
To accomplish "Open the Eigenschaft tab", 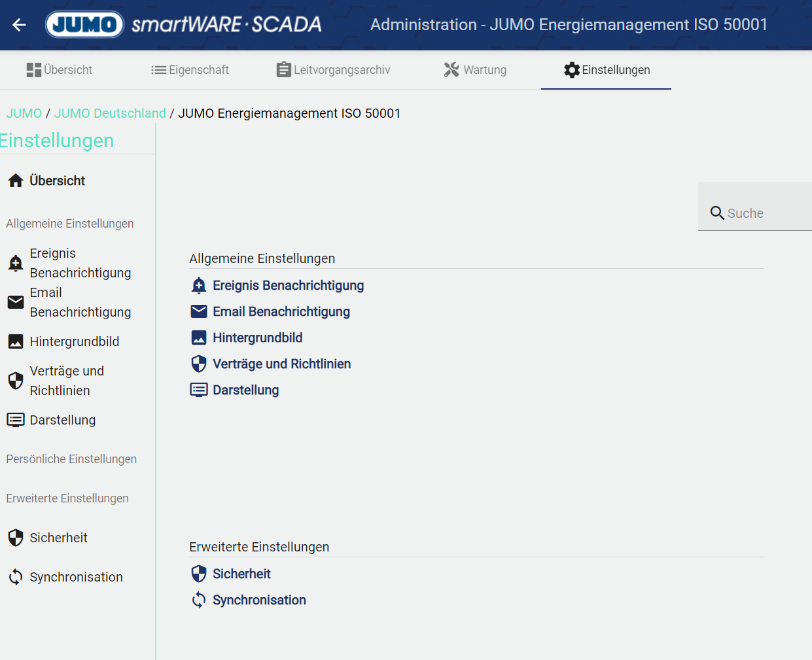I will pos(190,70).
